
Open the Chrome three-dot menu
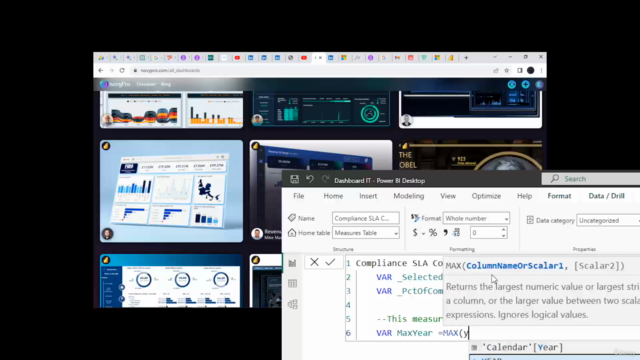541,70
